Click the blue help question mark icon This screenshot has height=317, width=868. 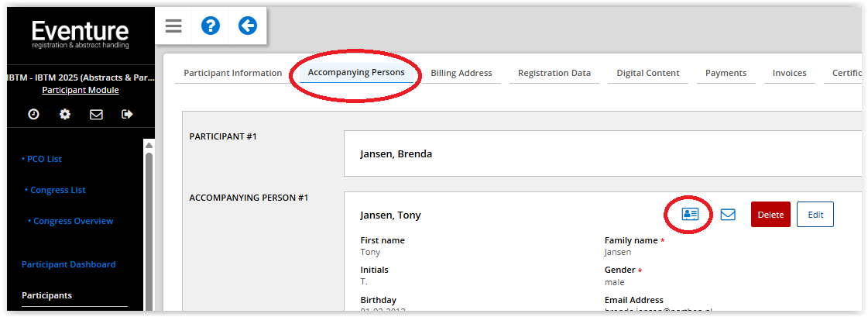(x=211, y=26)
